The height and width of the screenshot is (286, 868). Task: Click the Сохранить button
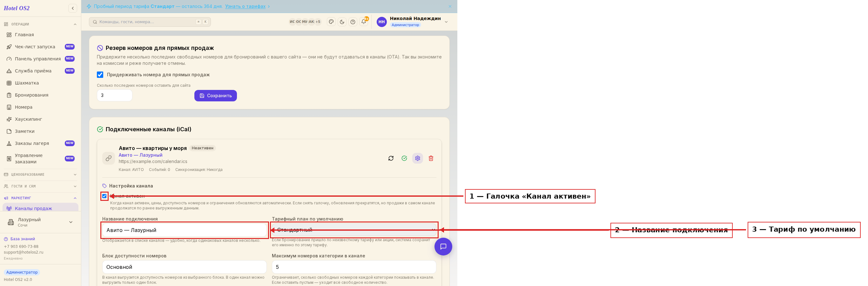click(216, 95)
